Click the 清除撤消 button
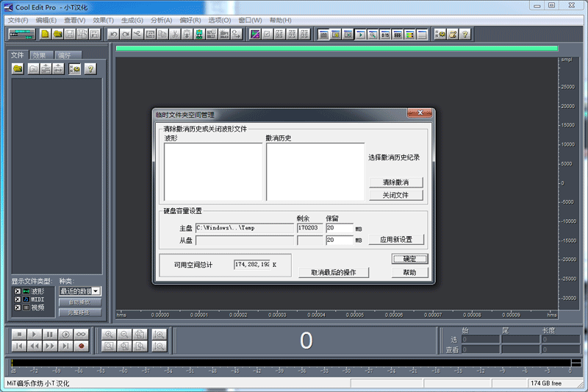The width and height of the screenshot is (588, 392). 396,182
